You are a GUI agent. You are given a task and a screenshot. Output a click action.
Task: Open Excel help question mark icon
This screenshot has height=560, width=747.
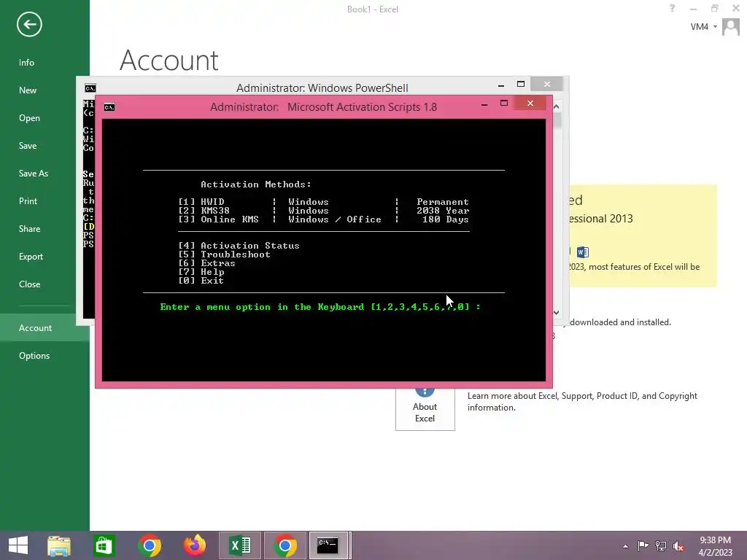672,8
